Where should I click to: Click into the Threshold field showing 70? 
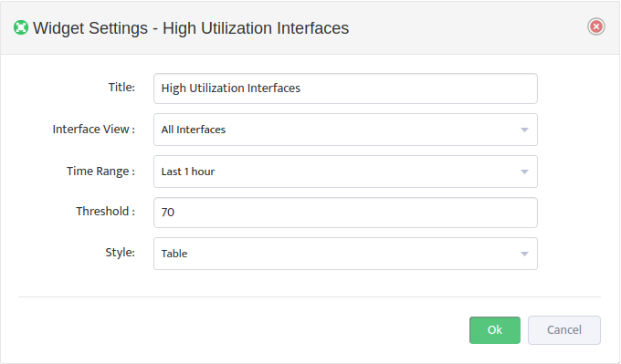click(345, 213)
